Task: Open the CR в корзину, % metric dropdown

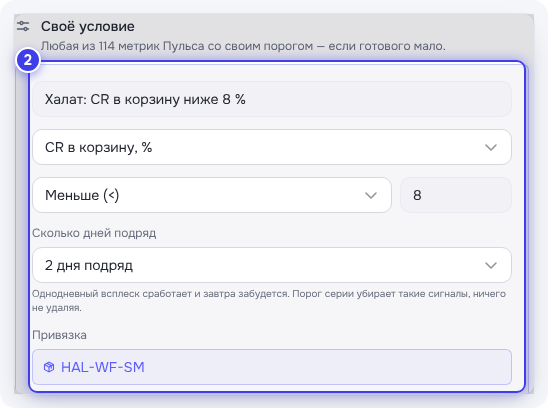Action: (272, 147)
